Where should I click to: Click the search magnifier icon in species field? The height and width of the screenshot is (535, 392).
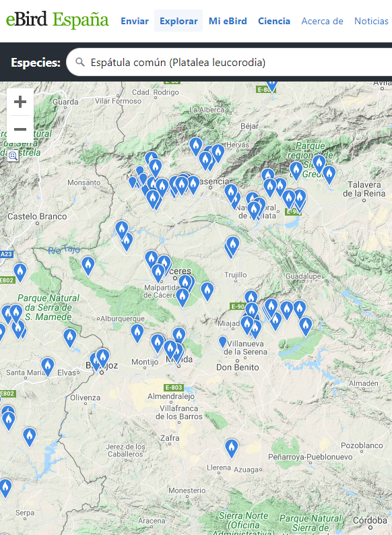[x=80, y=62]
